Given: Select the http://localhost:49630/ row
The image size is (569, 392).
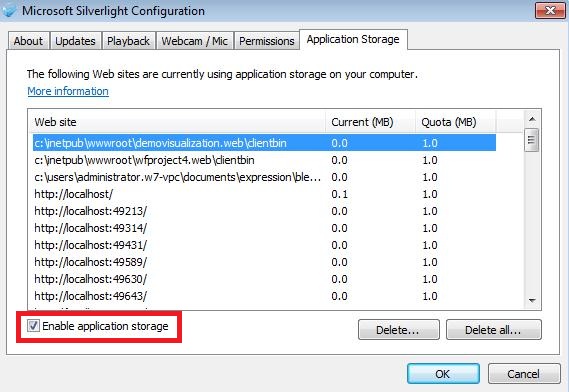Looking at the screenshot, I should (x=264, y=279).
